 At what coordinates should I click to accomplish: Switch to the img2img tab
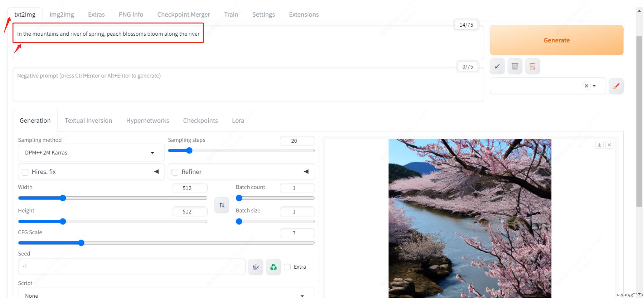tap(62, 14)
